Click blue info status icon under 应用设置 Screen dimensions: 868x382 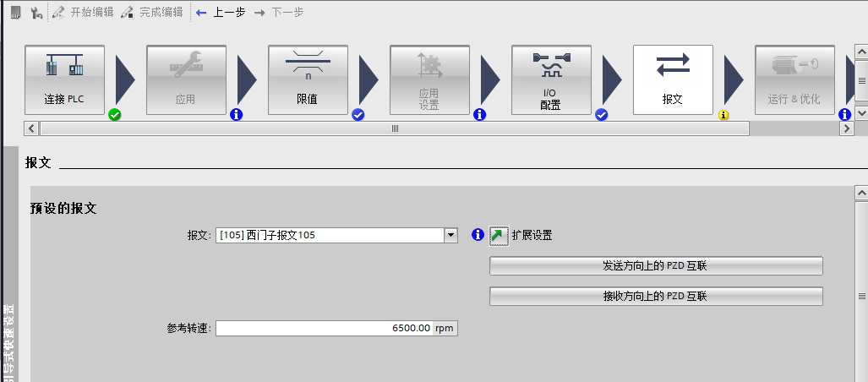[x=480, y=115]
